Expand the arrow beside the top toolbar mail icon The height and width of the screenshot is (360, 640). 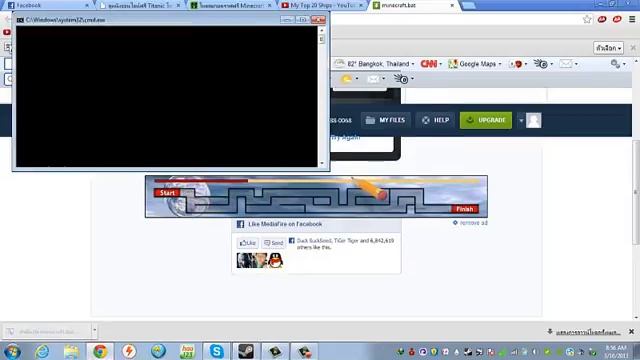[576, 64]
